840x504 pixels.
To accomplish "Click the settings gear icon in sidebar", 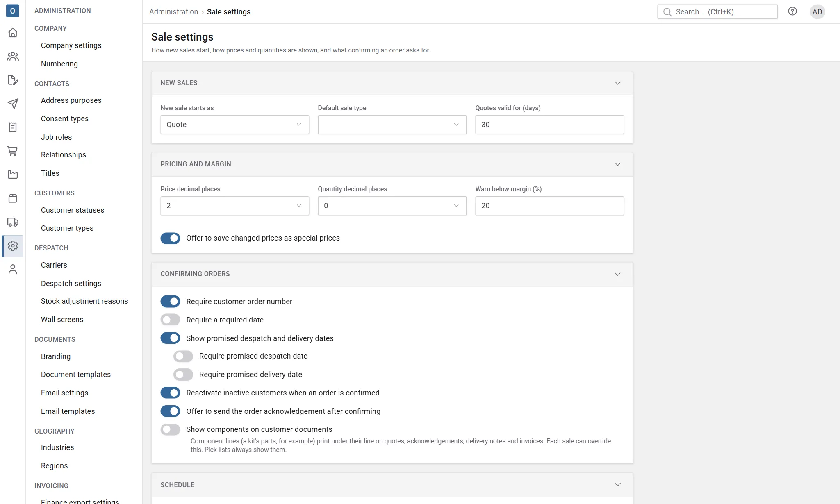I will 13,246.
